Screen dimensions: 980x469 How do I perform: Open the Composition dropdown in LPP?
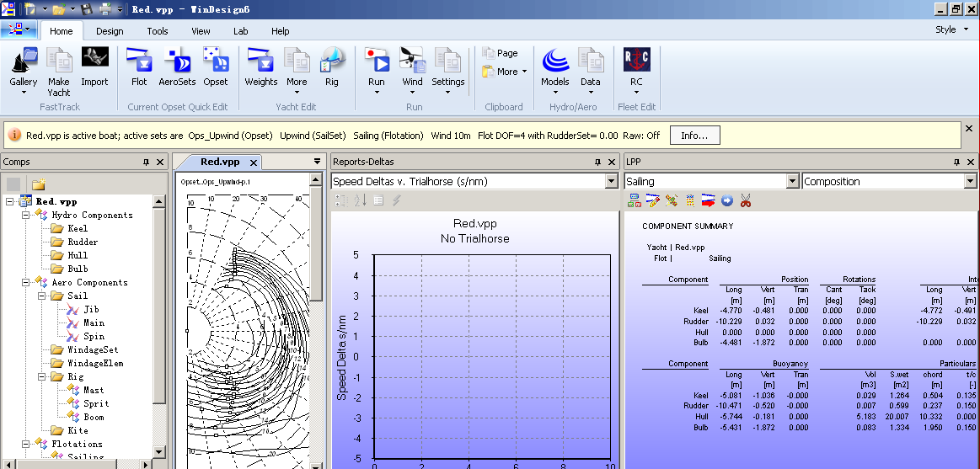coord(969,181)
